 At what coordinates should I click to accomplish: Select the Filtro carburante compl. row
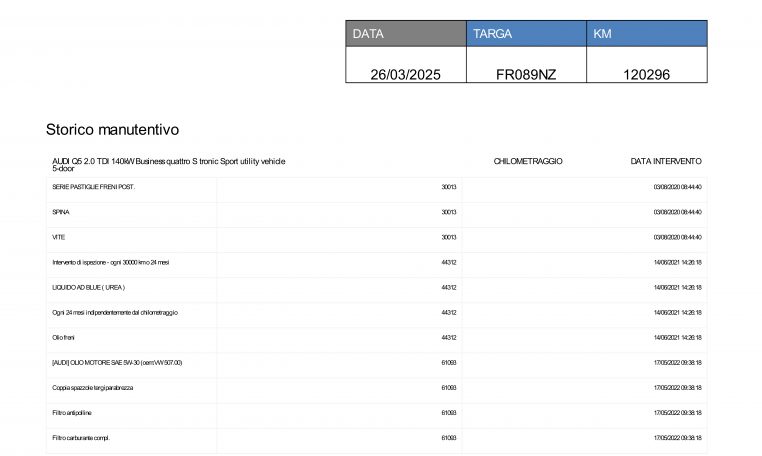pyautogui.click(x=81, y=437)
